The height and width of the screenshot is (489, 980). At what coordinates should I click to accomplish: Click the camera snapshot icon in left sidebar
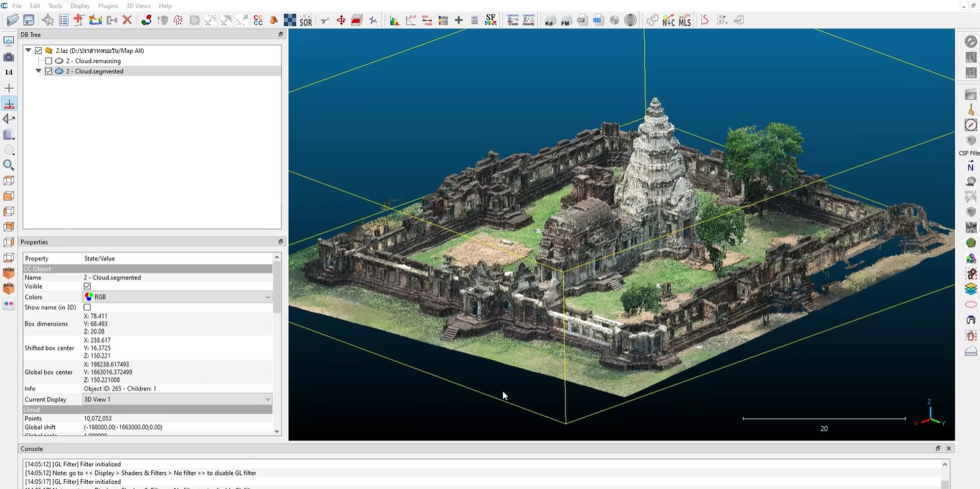[x=9, y=57]
